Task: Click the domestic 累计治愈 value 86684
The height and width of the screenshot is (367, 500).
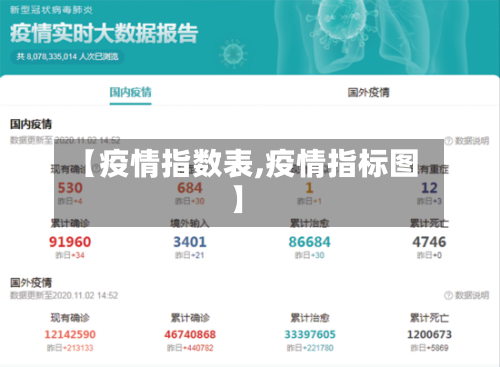Action: coord(309,242)
